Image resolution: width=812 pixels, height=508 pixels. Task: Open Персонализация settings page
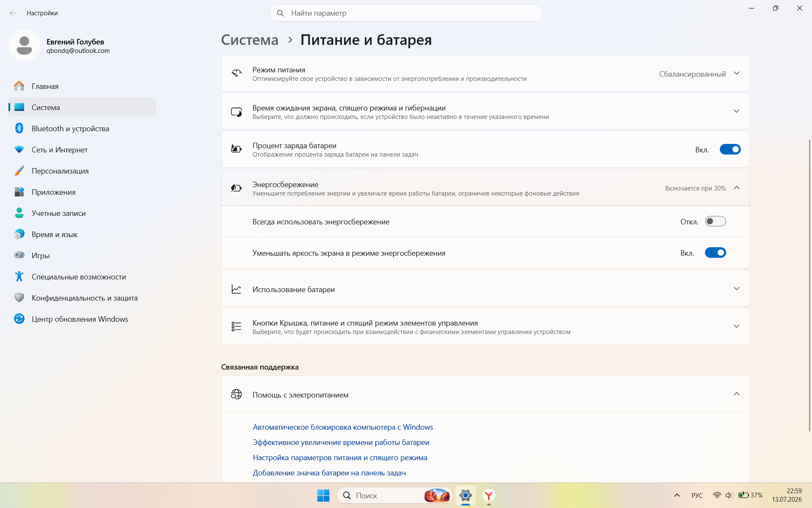pyautogui.click(x=82, y=171)
